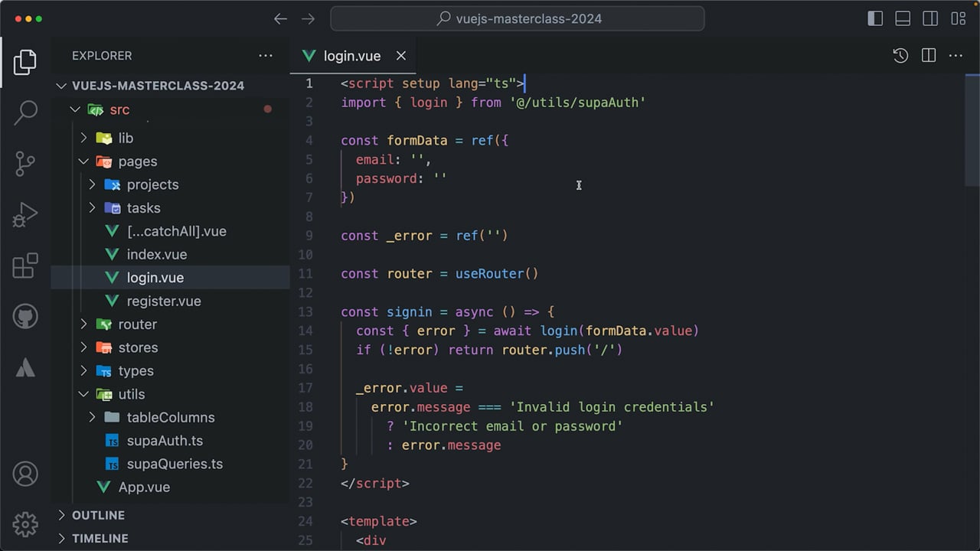Viewport: 980px width, 551px height.
Task: Click the closing </script> tag
Action: (375, 484)
